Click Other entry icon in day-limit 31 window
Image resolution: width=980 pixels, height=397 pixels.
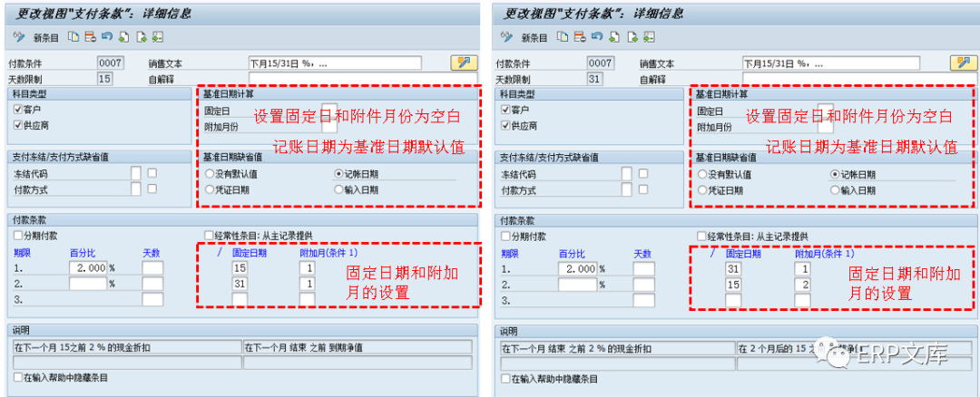[x=650, y=37]
